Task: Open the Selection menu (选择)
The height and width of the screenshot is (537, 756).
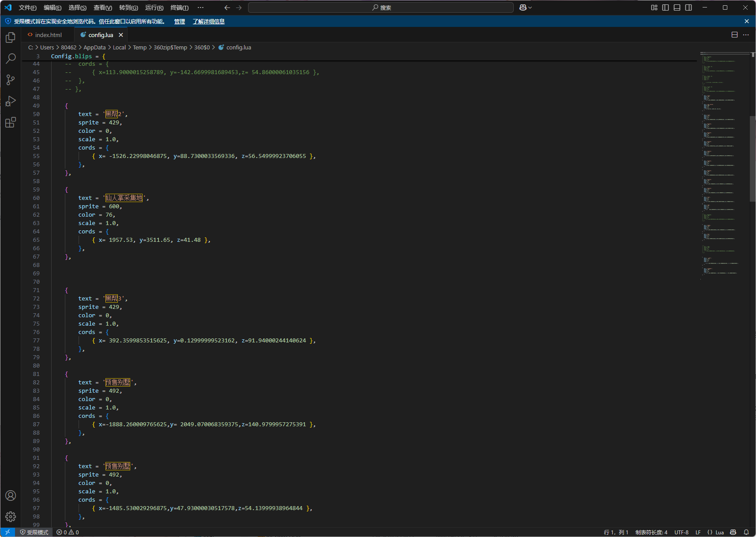Action: click(x=78, y=8)
